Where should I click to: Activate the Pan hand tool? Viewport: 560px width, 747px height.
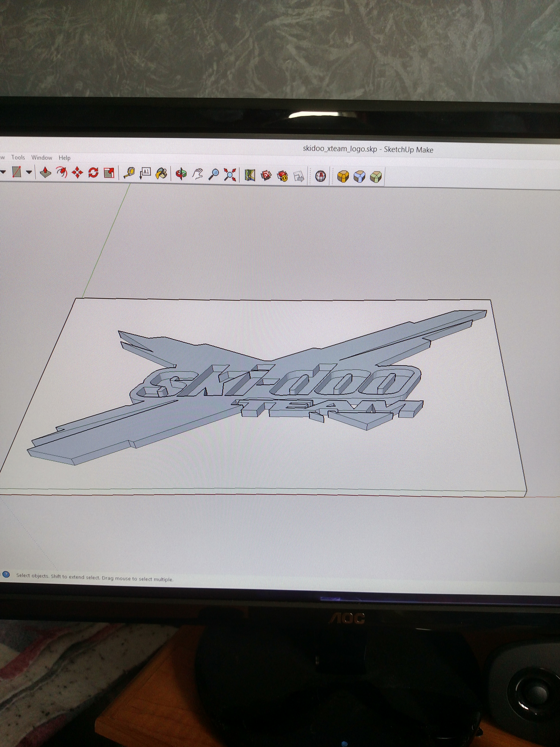[197, 174]
